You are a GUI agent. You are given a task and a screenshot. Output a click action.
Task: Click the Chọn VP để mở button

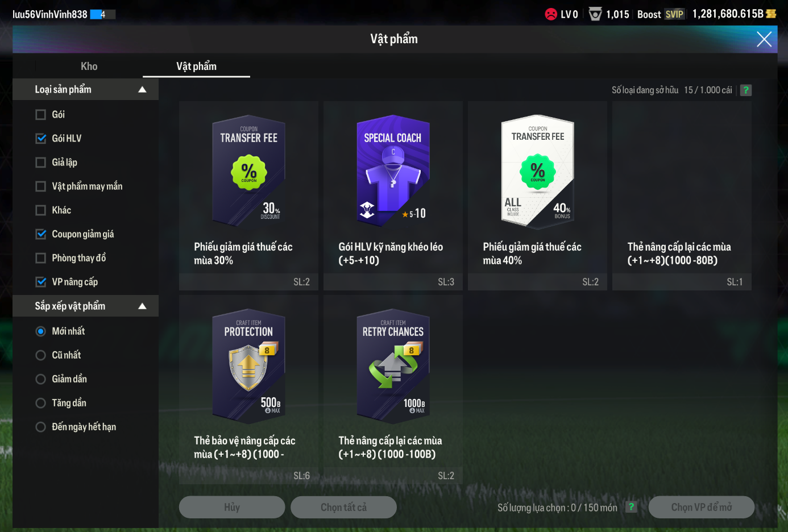point(702,507)
